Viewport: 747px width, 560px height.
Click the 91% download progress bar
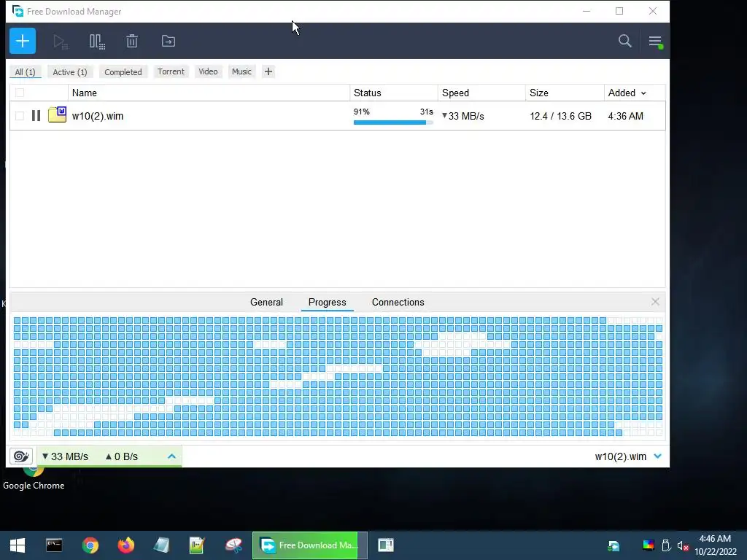[x=393, y=122]
